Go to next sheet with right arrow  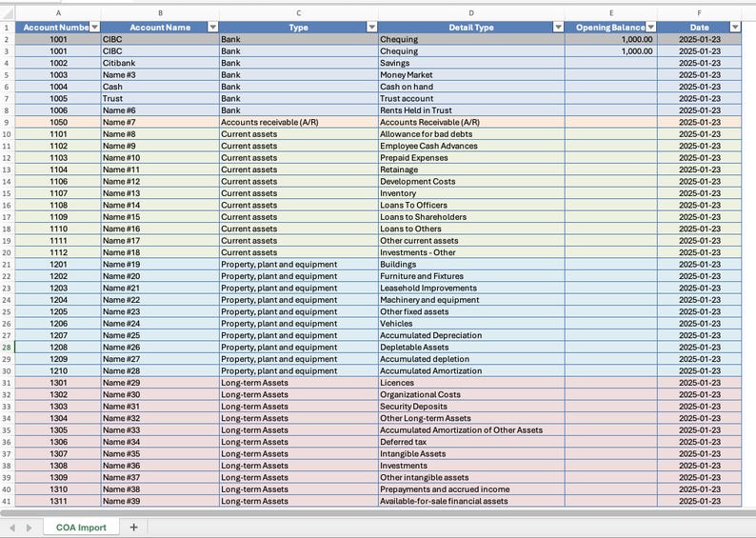pos(29,528)
